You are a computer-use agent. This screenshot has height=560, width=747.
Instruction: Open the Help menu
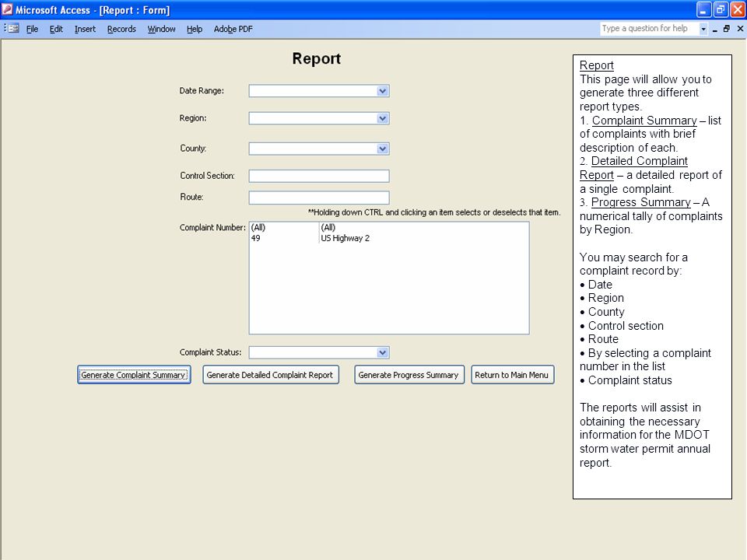[x=195, y=29]
